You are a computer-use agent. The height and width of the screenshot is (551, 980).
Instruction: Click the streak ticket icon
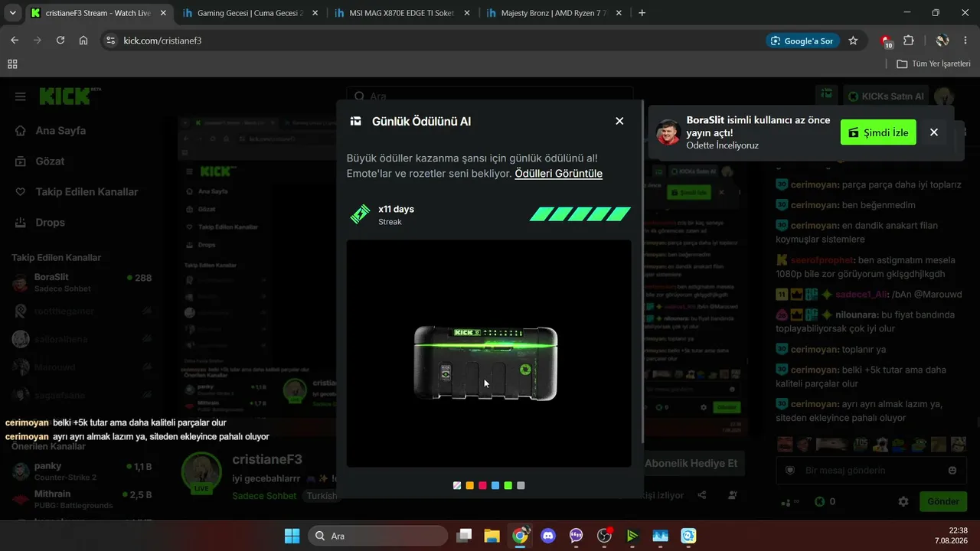pyautogui.click(x=360, y=214)
